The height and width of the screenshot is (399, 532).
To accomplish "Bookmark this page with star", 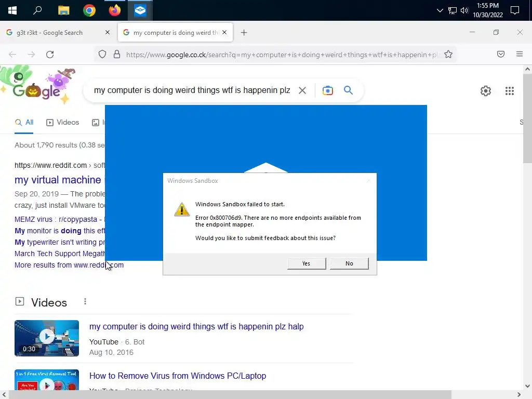I will tap(448, 54).
